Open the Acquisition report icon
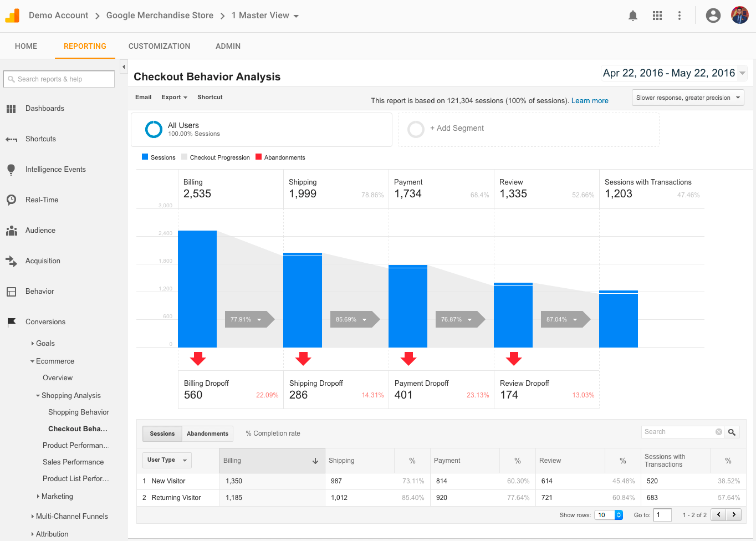 pos(11,261)
